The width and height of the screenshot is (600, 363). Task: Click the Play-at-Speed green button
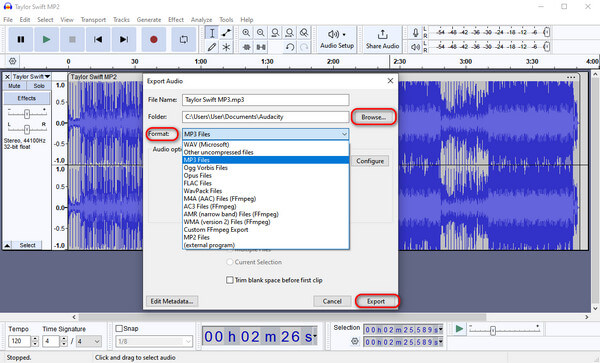point(459,329)
